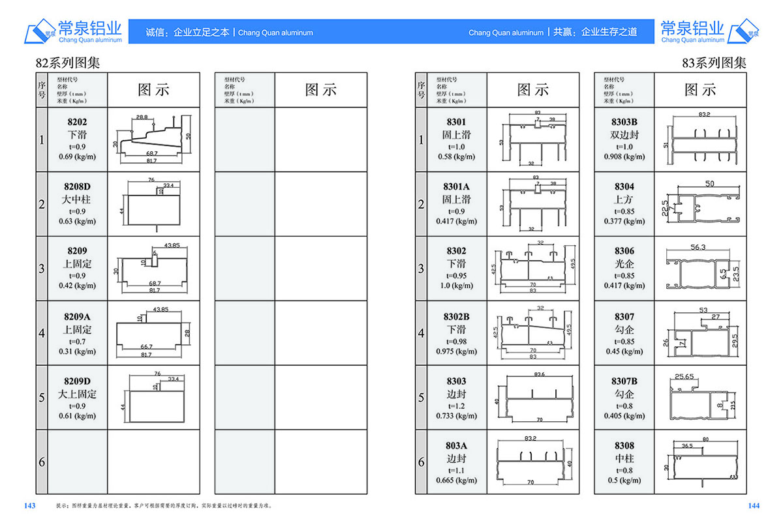Image resolution: width=783 pixels, height=532 pixels.
Task: Select profile code 8302B
Action: (457, 316)
